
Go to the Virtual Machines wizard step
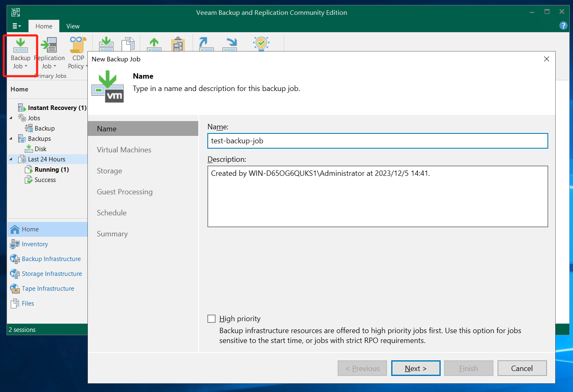point(124,150)
